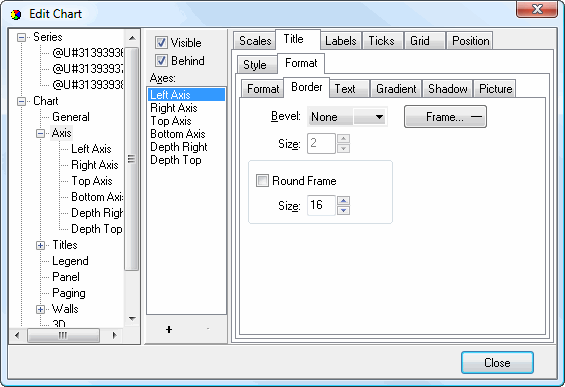
Task: Click the tree panel scroll-left arrow
Action: click(17, 335)
